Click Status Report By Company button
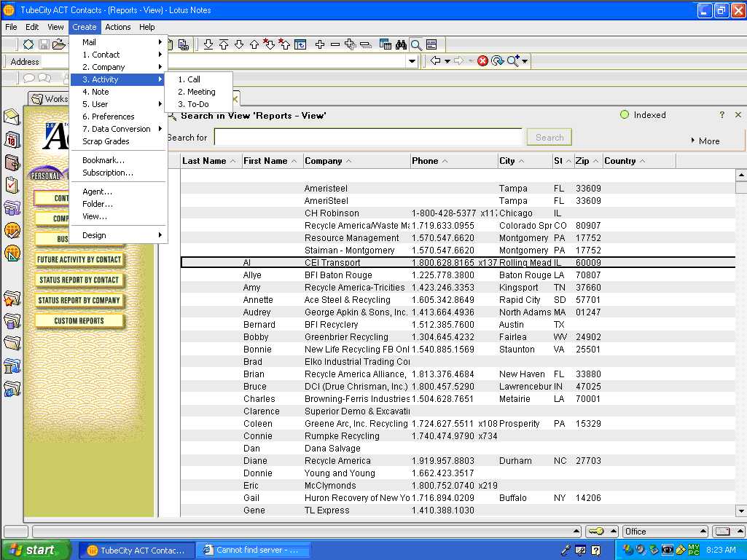Image resolution: width=747 pixels, height=560 pixels. (79, 301)
